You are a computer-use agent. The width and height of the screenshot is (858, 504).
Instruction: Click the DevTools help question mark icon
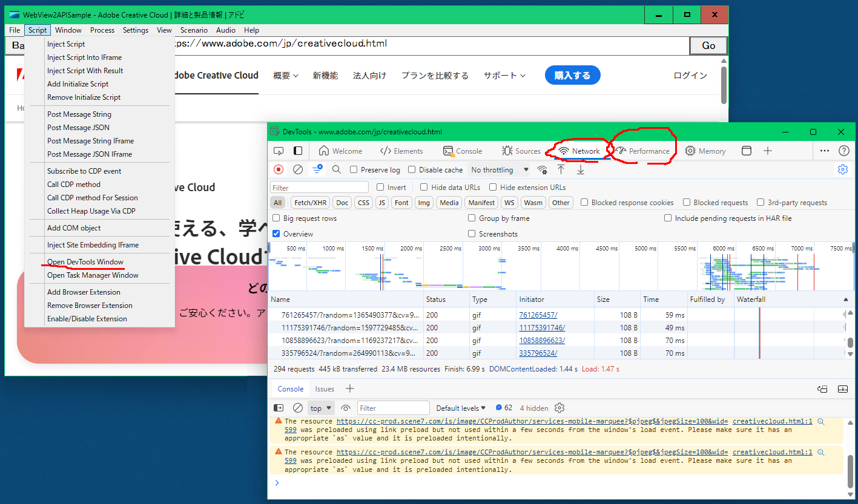click(844, 151)
